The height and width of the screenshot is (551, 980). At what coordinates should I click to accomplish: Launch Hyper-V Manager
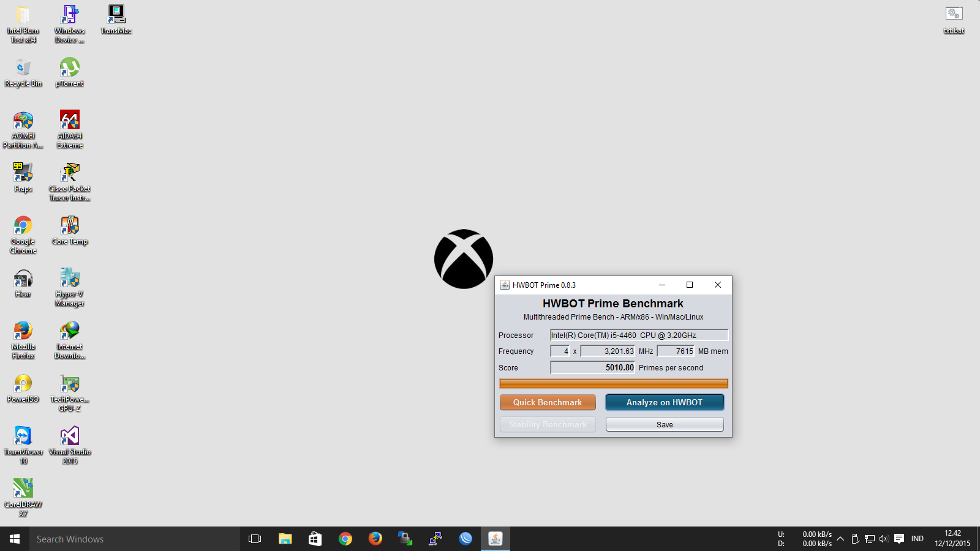(x=70, y=288)
